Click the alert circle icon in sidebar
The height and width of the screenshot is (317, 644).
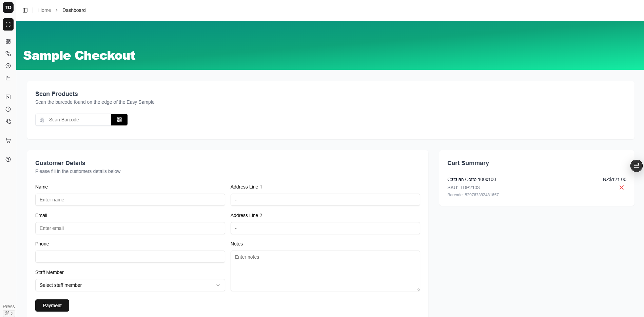tap(8, 109)
